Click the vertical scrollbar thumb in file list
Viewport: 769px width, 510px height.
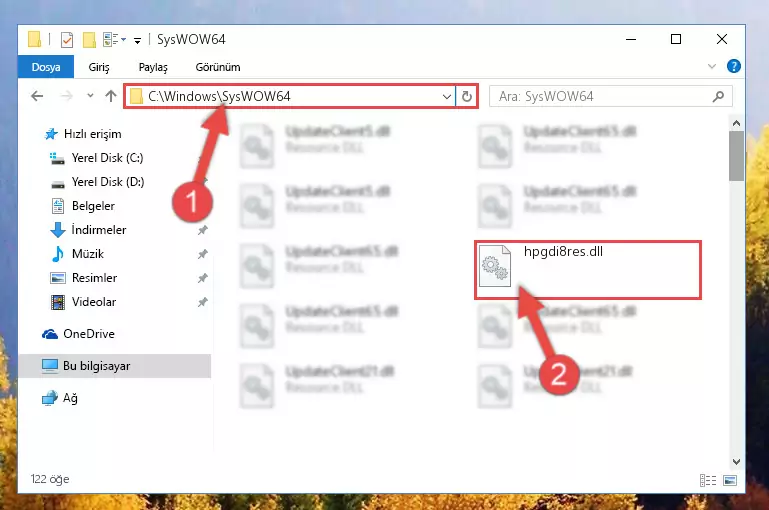coord(736,156)
